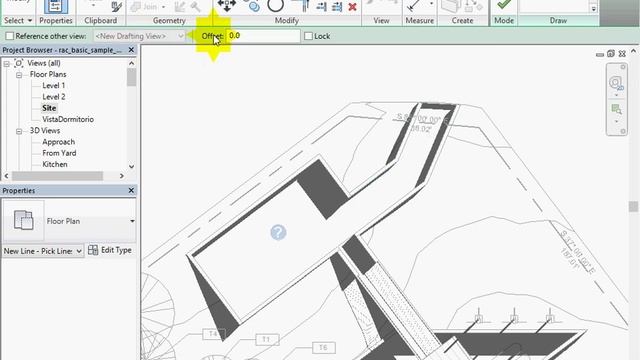The height and width of the screenshot is (360, 640).
Task: Click the Create panel label
Action: point(462,20)
